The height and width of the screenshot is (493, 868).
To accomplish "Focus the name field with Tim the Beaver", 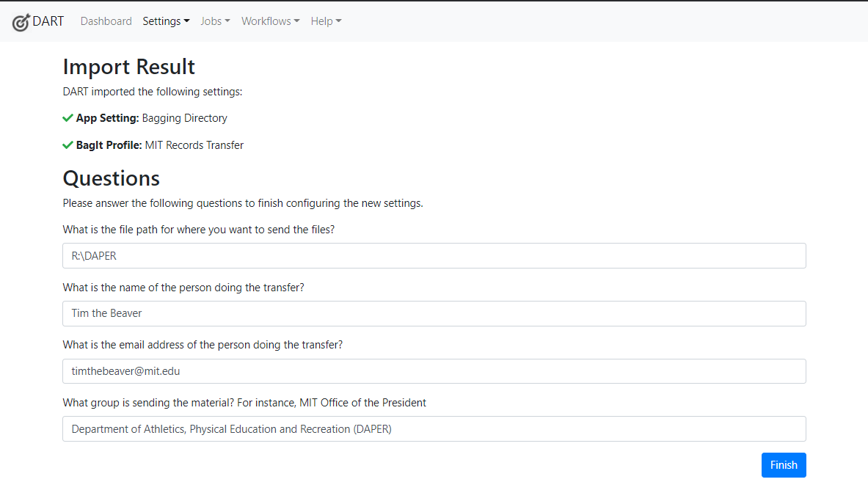I will coord(434,313).
